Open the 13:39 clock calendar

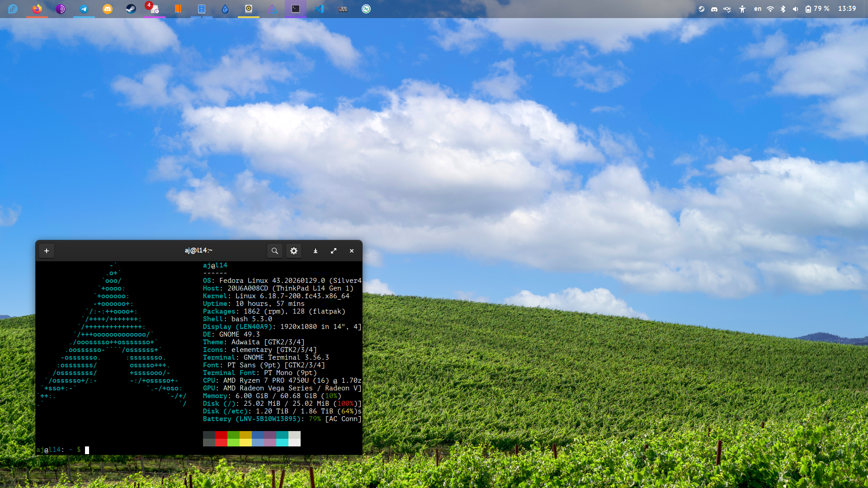tap(847, 9)
